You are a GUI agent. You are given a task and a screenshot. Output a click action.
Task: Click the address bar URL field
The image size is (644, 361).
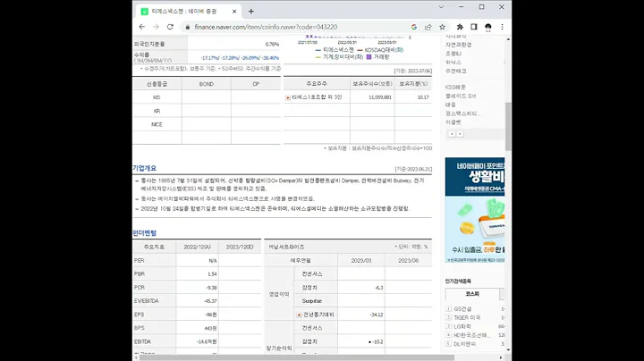[x=266, y=27]
